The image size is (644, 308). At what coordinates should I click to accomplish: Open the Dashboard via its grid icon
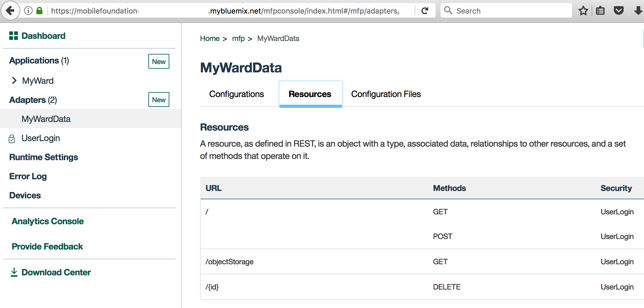pos(13,35)
